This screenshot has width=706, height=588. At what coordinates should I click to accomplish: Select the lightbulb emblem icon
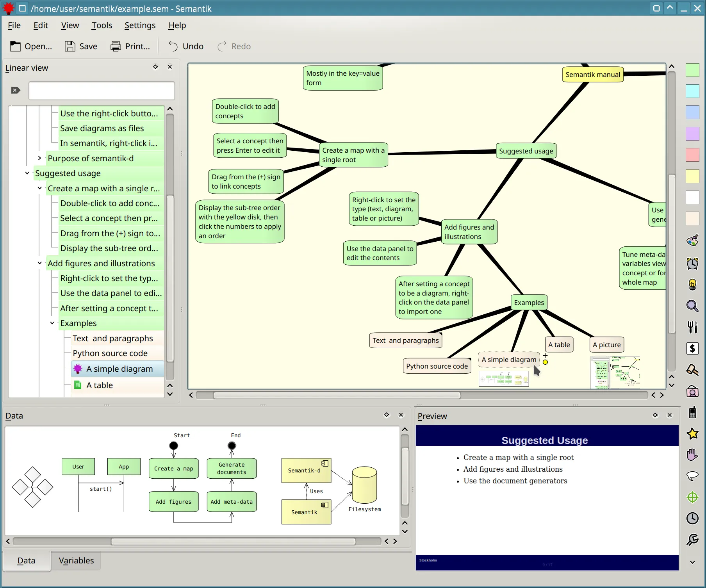(x=692, y=284)
